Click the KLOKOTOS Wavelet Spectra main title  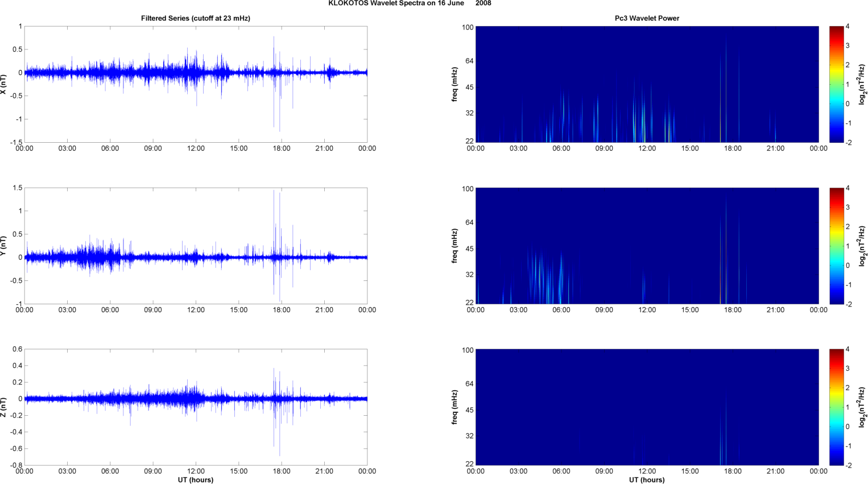(x=410, y=3)
